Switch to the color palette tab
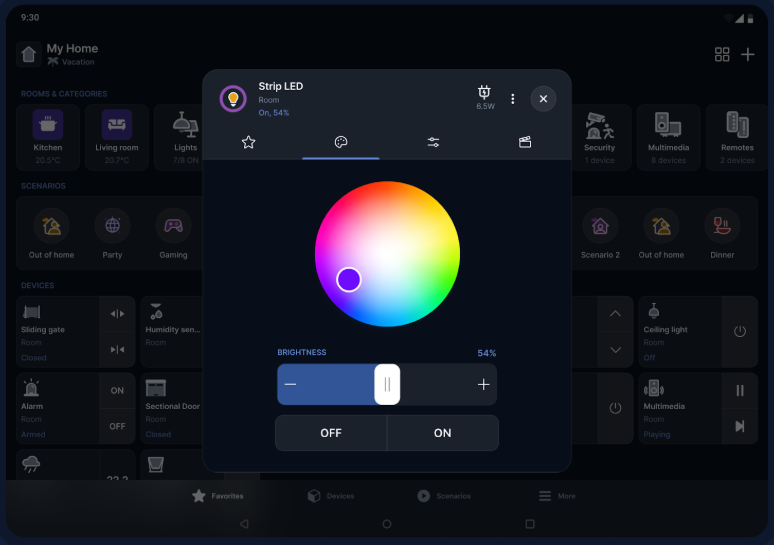Viewport: 774px width, 545px height. [341, 142]
